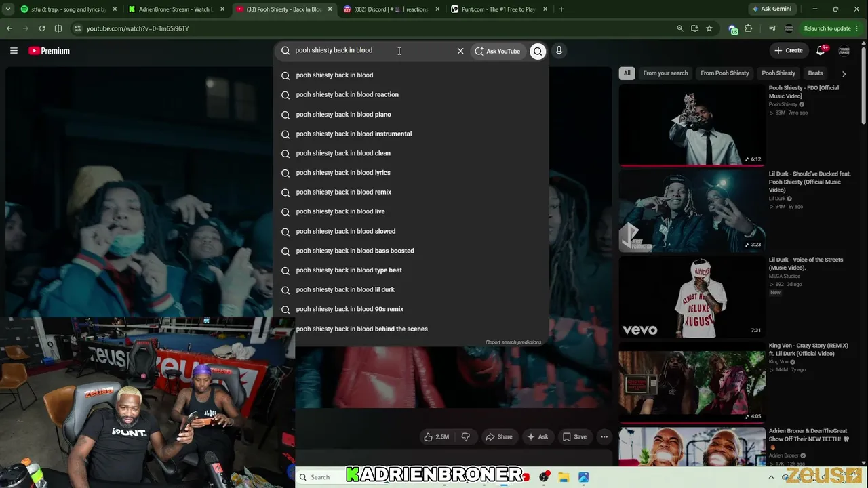Open the YouTube guide hamburger menu
Viewport: 868px width, 488px height.
pos(14,51)
